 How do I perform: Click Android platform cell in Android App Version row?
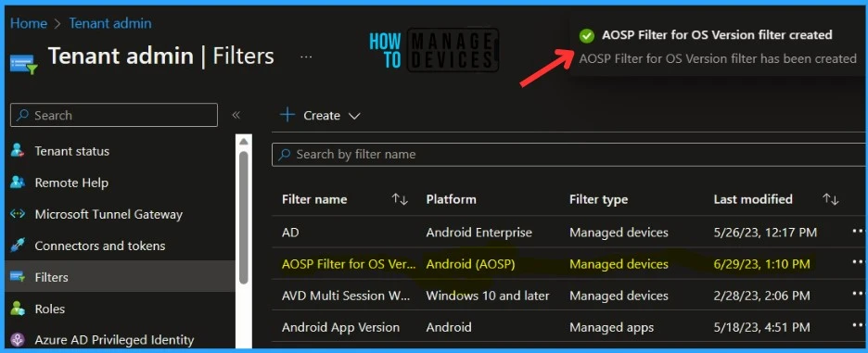(449, 328)
